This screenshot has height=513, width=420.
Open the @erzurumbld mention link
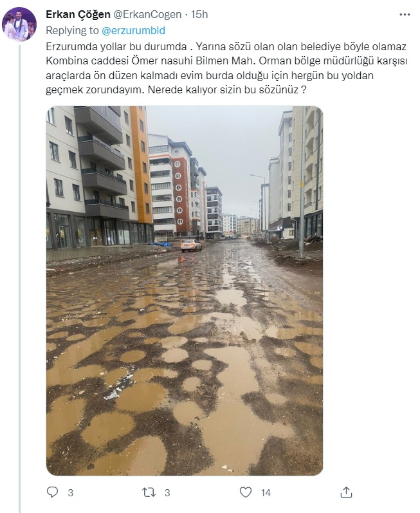133,30
